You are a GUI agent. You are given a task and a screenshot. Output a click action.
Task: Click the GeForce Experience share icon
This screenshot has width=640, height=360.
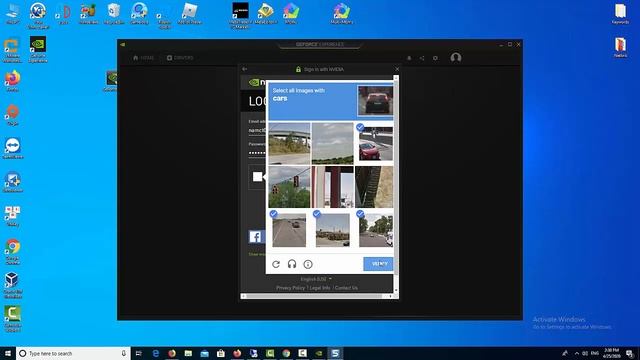(x=422, y=58)
